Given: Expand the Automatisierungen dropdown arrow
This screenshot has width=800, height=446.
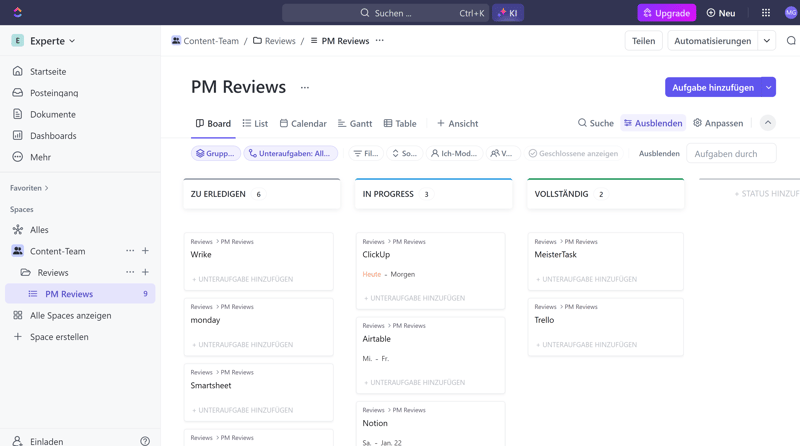Looking at the screenshot, I should click(767, 41).
